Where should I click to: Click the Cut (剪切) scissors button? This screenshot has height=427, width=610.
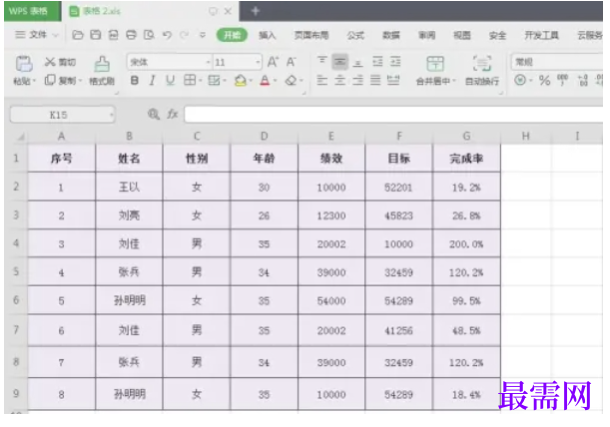[60, 62]
